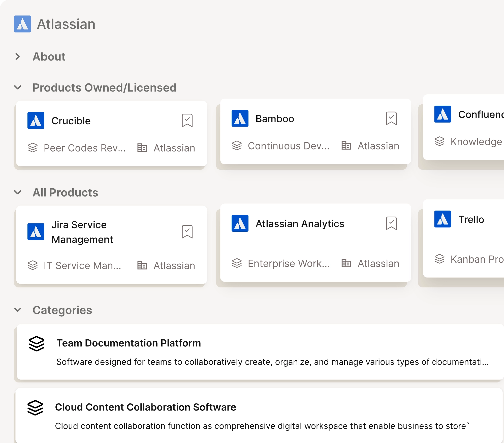Select the Crucible product logo icon
The image size is (504, 443).
(x=36, y=121)
